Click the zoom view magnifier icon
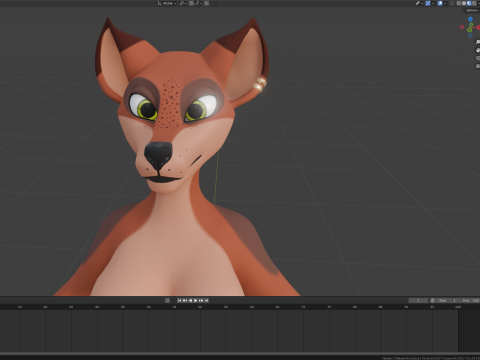The width and height of the screenshot is (480, 360). (x=478, y=42)
